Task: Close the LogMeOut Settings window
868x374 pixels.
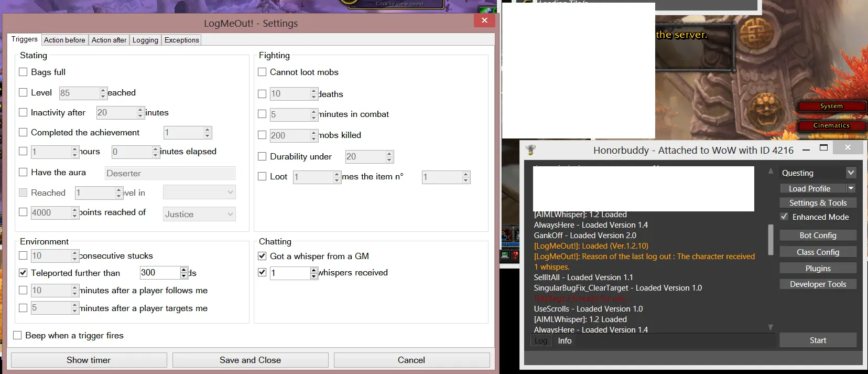Action: point(484,20)
